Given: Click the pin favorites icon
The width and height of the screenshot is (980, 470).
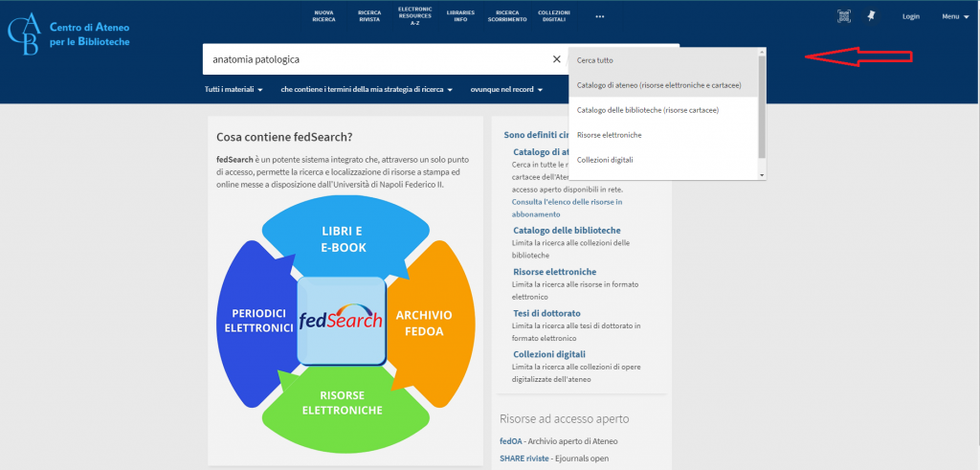Looking at the screenshot, I should (871, 16).
